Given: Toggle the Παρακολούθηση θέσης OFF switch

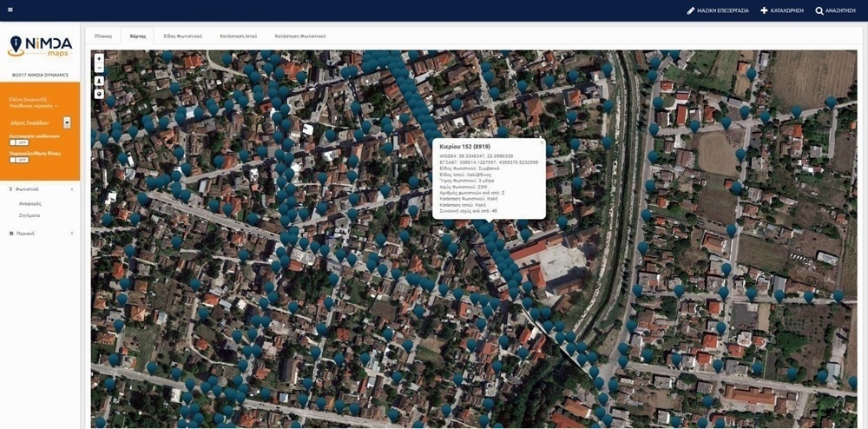Looking at the screenshot, I should pyautogui.click(x=19, y=160).
